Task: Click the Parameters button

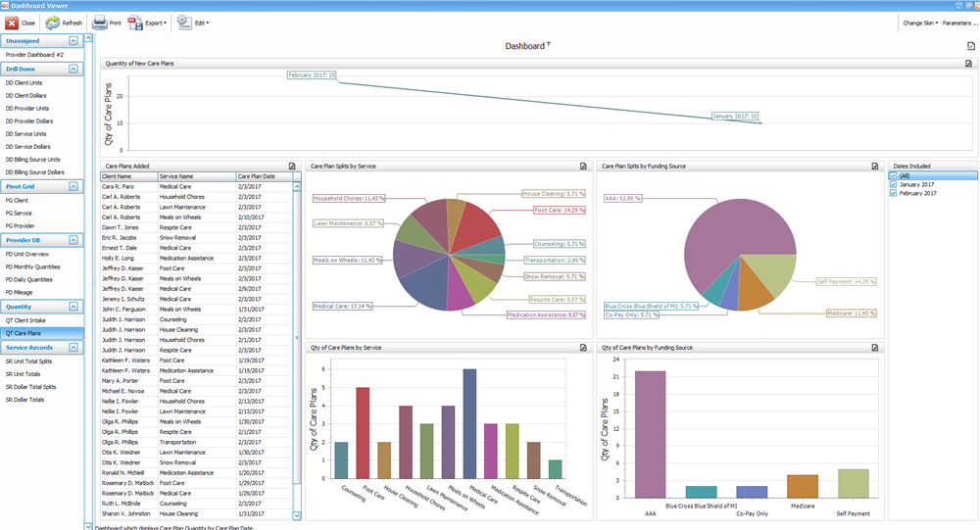Action: point(959,23)
